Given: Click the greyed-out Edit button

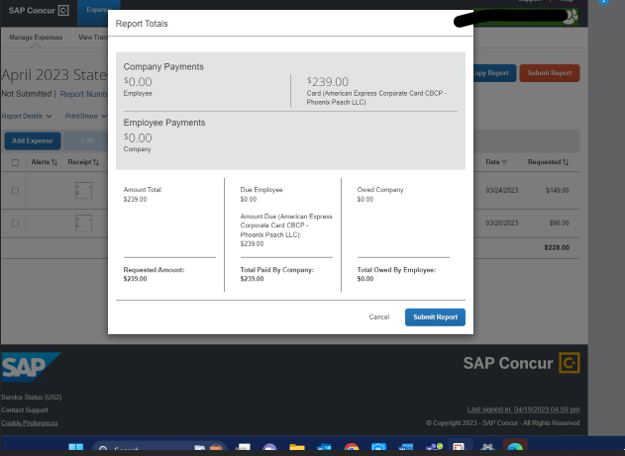Looking at the screenshot, I should 86,141.
